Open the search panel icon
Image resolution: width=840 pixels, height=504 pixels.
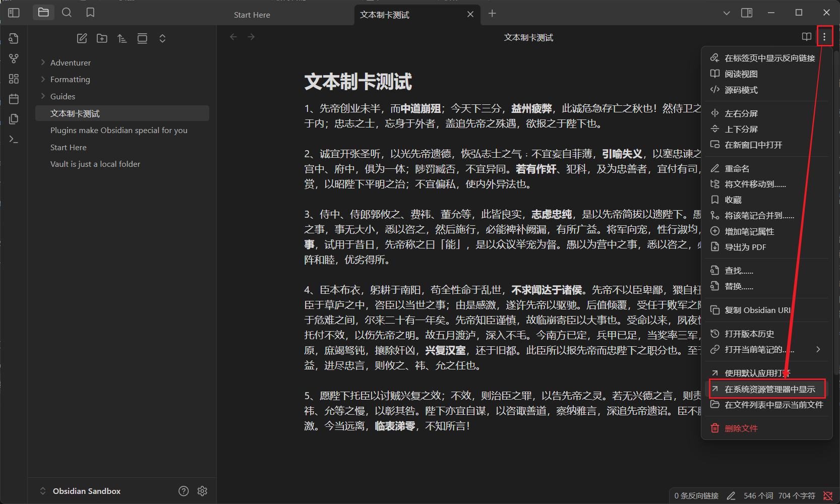coord(67,13)
